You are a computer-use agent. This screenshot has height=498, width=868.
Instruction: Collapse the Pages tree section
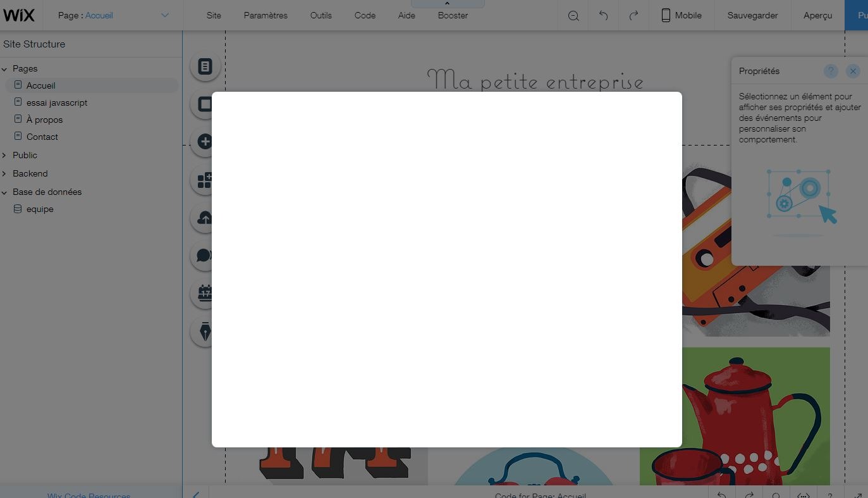4,68
